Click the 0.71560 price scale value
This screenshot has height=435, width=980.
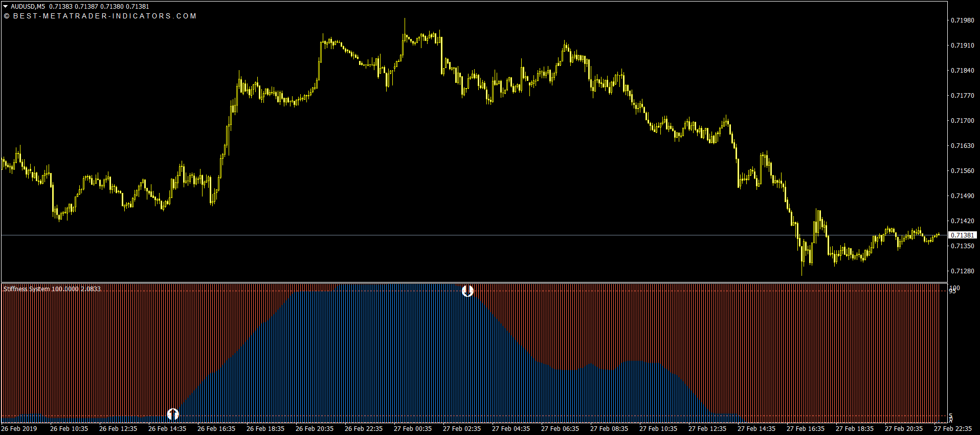pos(962,171)
